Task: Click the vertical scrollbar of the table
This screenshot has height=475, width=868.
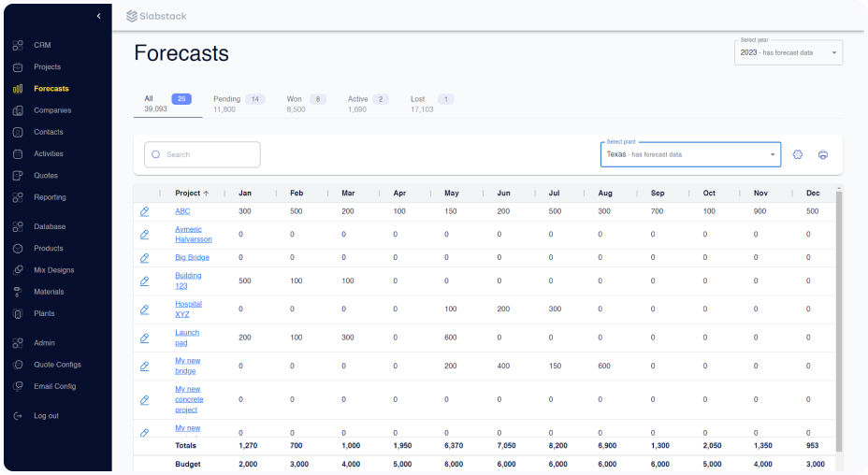Action: click(838, 318)
